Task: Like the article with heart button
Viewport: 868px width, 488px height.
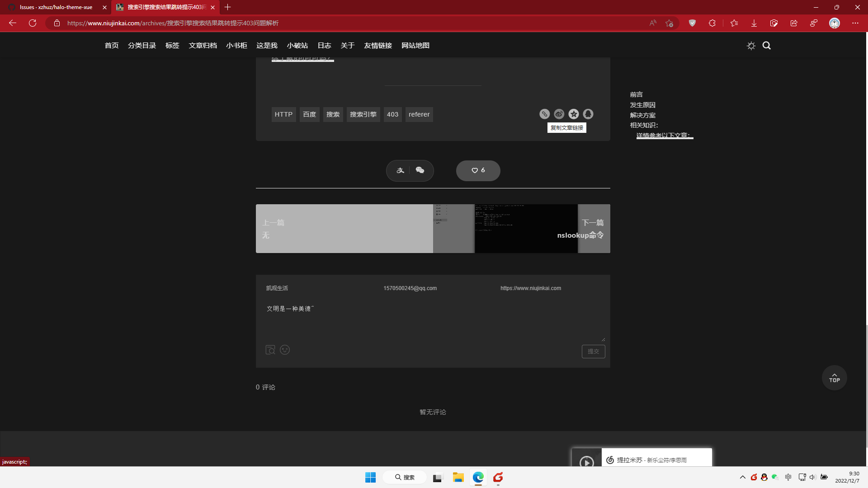Action: [x=478, y=170]
